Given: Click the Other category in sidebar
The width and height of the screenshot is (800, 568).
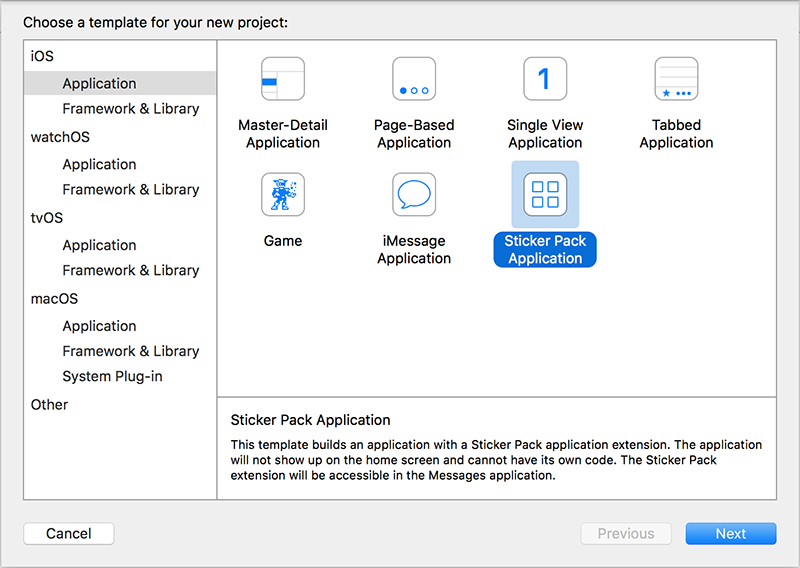Looking at the screenshot, I should [x=49, y=405].
